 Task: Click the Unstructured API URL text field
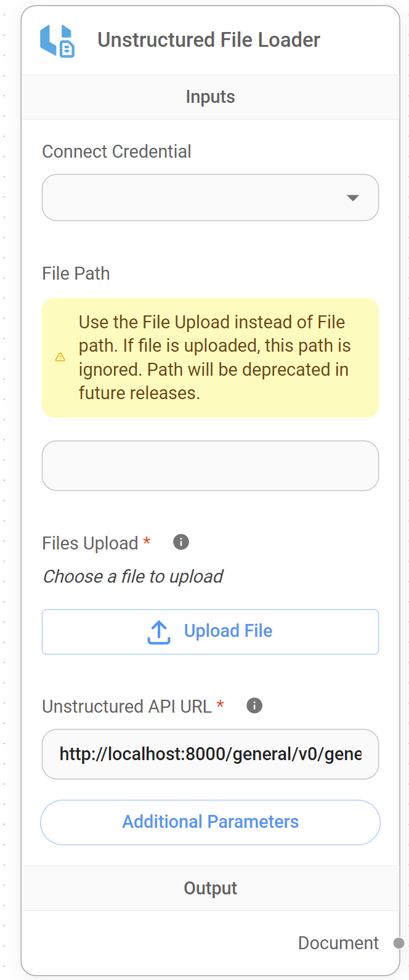(210, 754)
